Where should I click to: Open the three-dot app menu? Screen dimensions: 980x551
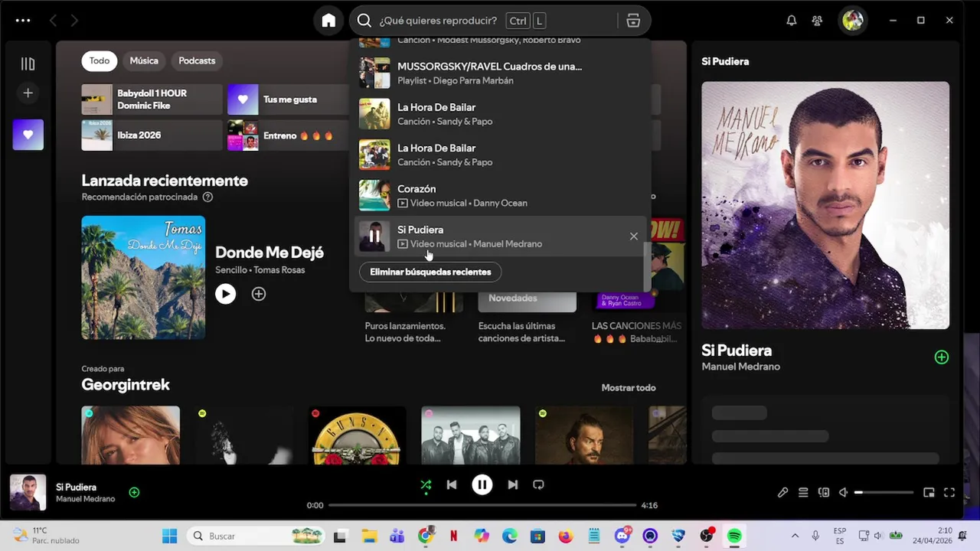click(23, 21)
